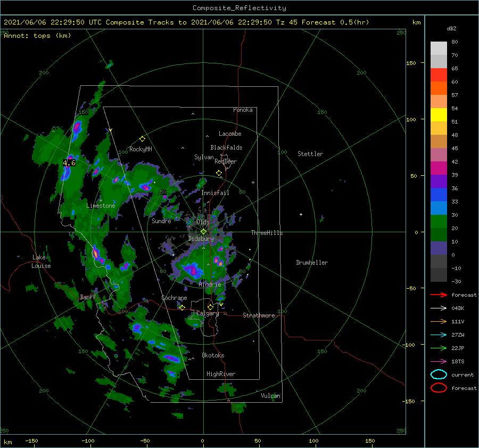479x448 pixels.
Task: Click the Ponoka label
Action: [243, 110]
